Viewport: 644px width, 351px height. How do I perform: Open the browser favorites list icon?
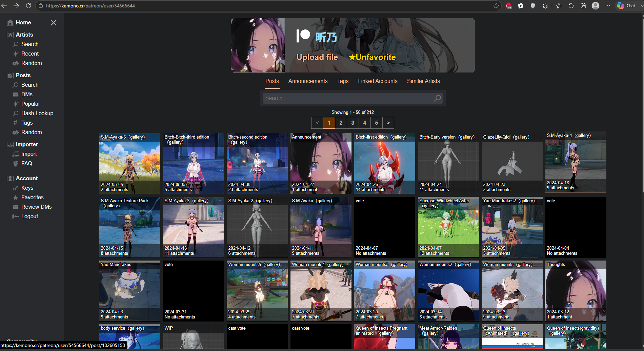(x=559, y=6)
